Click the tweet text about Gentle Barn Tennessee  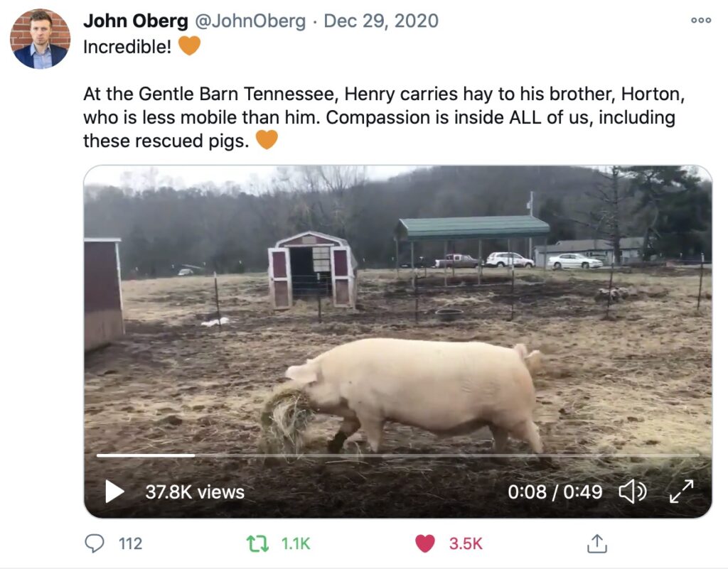[383, 117]
